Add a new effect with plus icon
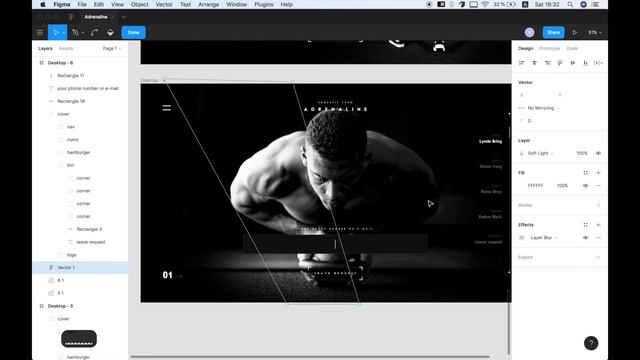The width and height of the screenshot is (640, 360). [x=598, y=225]
